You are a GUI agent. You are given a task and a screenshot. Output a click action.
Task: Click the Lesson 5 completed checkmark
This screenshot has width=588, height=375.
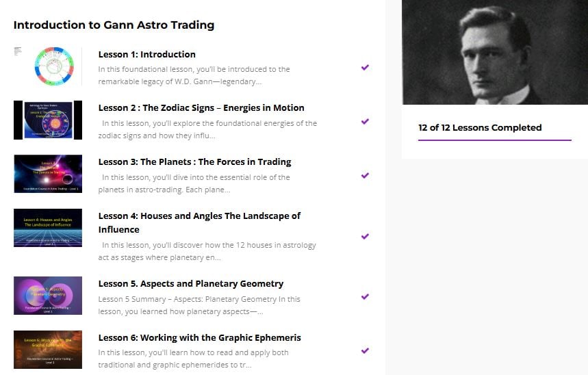(365, 296)
